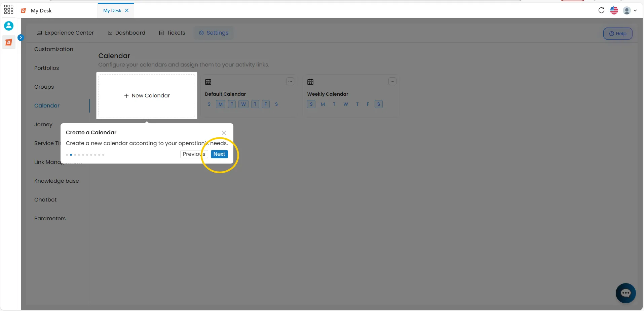644x311 pixels.
Task: Open the apps grid launcher icon
Action: (9, 9)
